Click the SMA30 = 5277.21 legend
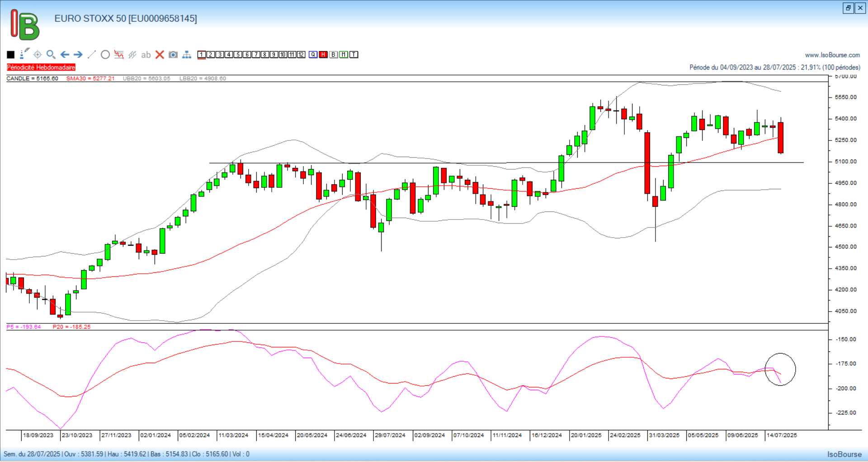Image resolution: width=868 pixels, height=462 pixels. coord(90,79)
